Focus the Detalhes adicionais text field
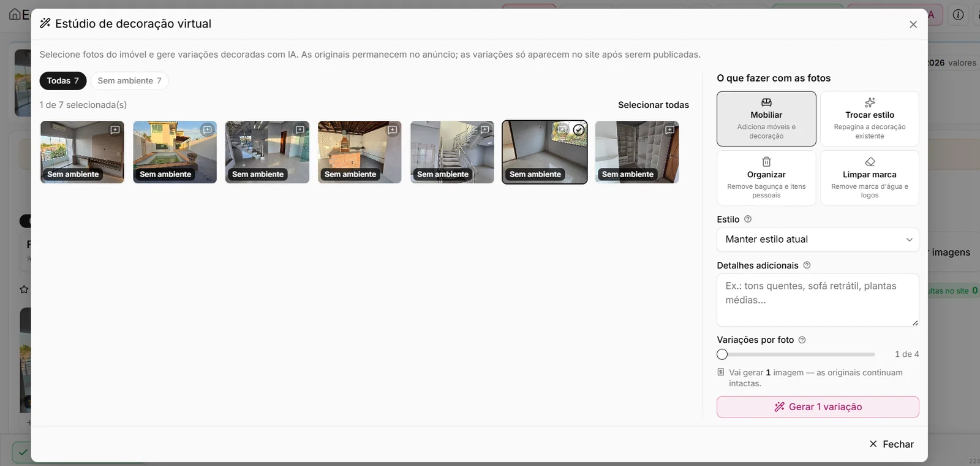This screenshot has width=980, height=466. (x=818, y=300)
